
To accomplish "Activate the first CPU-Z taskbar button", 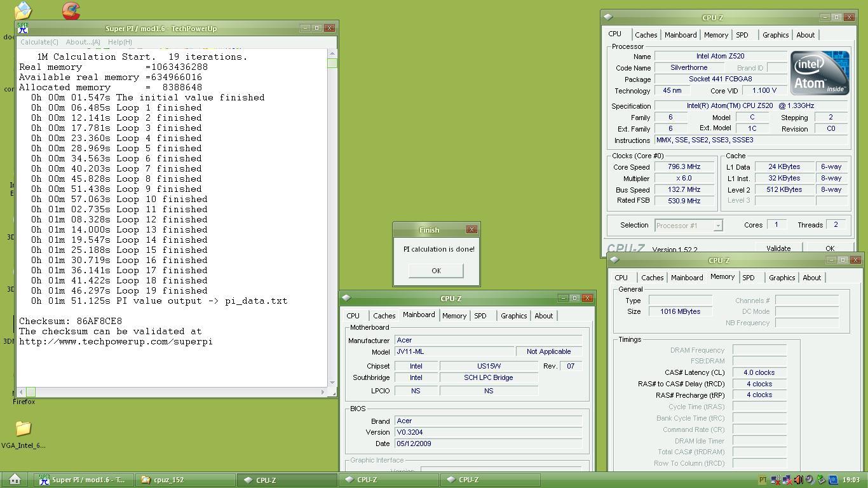I will tap(287, 480).
